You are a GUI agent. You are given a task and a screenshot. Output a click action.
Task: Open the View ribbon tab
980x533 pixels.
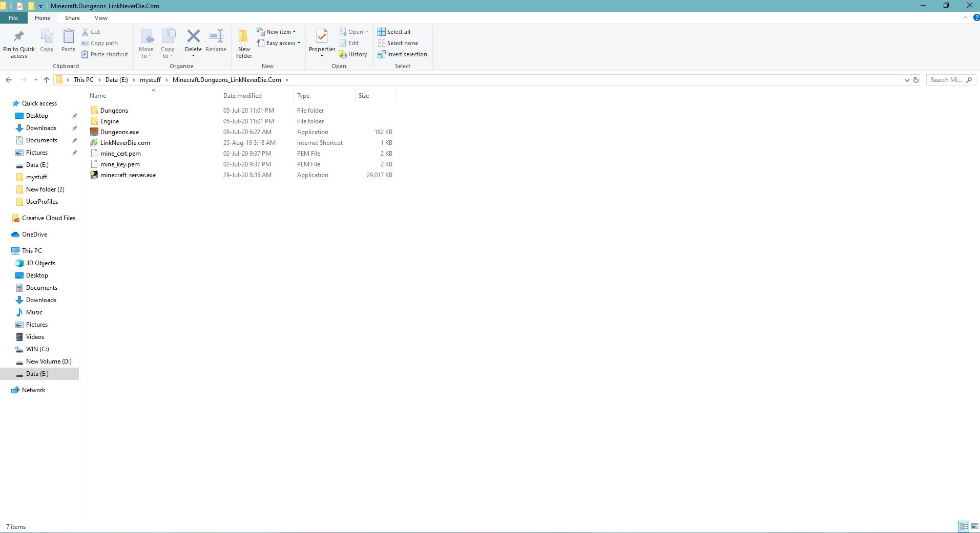[101, 18]
